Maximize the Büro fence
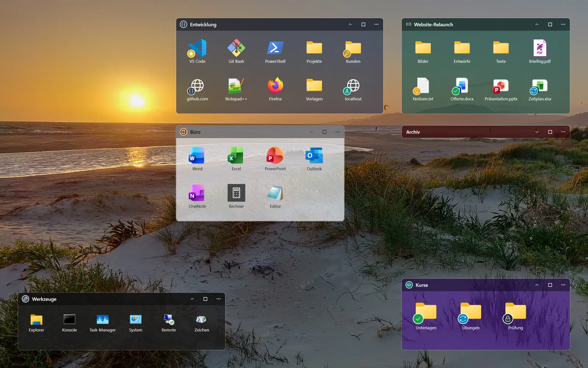The width and height of the screenshot is (588, 368). point(325,132)
